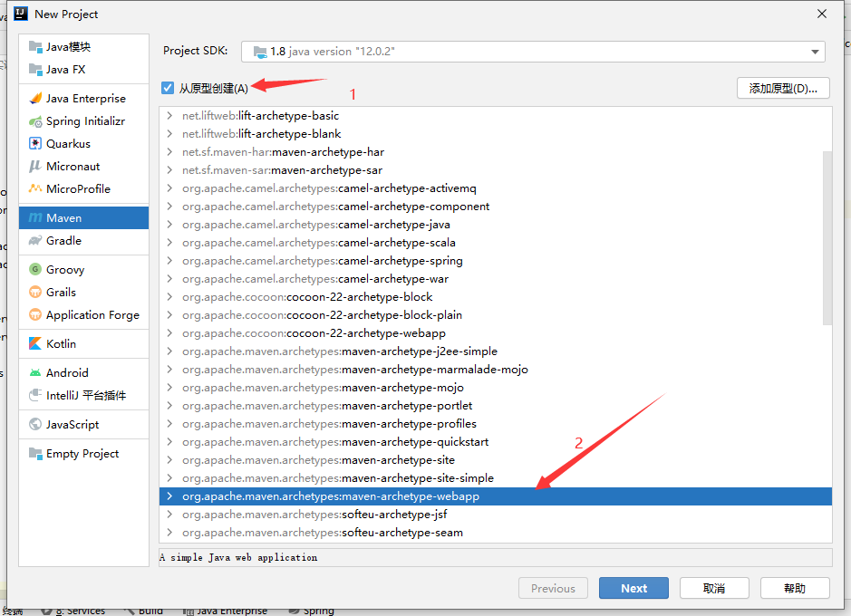Expand camel-archetype-spring node
The width and height of the screenshot is (851, 616).
(169, 261)
